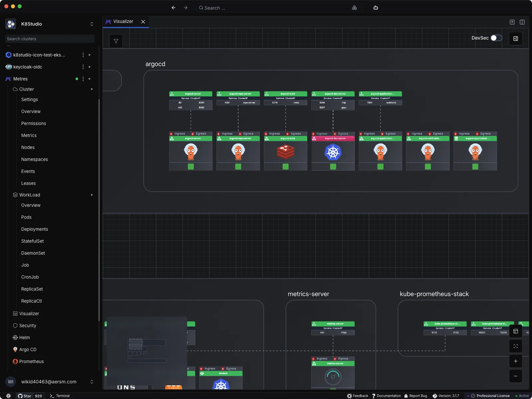Close the Visualizer tab
532x399 pixels.
(143, 22)
